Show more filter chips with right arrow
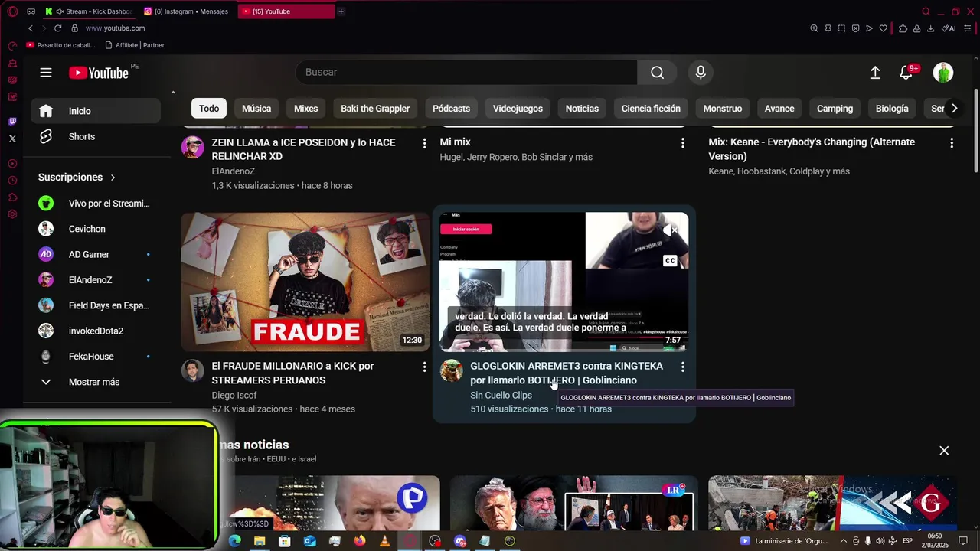Screen dimensions: 980x551 pyautogui.click(x=954, y=109)
